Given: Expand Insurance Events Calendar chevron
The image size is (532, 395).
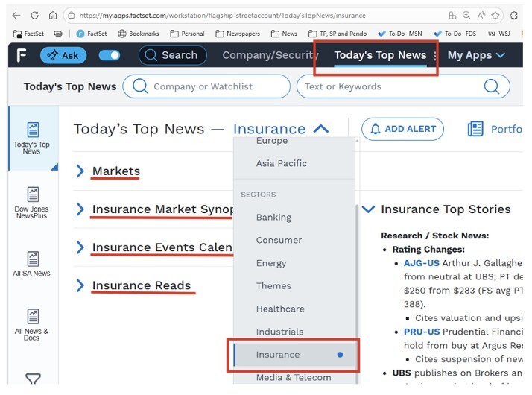Looking at the screenshot, I should click(x=80, y=247).
